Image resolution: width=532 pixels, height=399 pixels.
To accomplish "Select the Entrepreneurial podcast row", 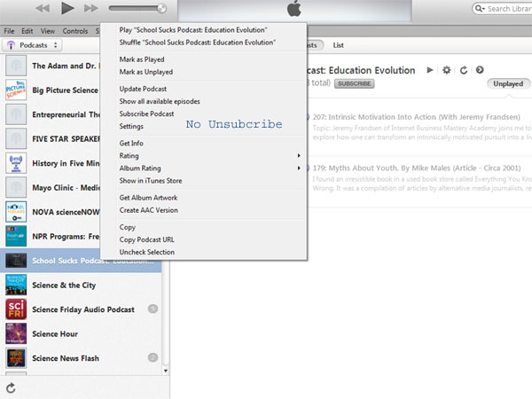I will (52, 114).
